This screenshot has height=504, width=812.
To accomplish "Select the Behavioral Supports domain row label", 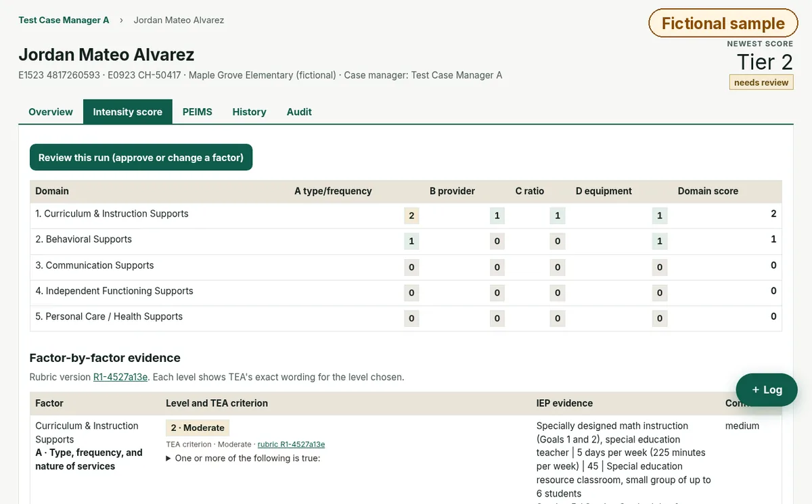I will coord(83,239).
